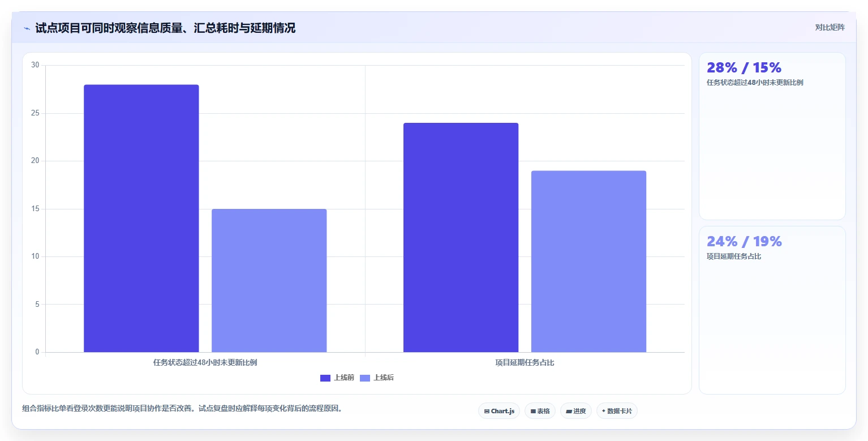
Task: Click the y-axis tick label 25
Action: click(x=35, y=113)
